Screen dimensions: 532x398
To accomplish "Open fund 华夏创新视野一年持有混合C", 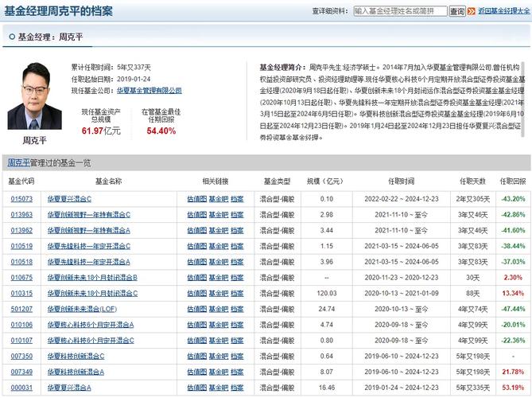I will tap(89, 215).
